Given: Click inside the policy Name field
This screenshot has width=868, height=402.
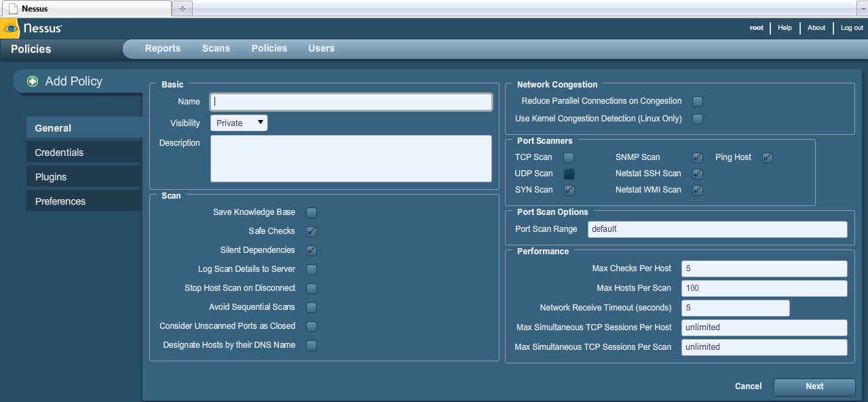Looking at the screenshot, I should click(x=350, y=101).
